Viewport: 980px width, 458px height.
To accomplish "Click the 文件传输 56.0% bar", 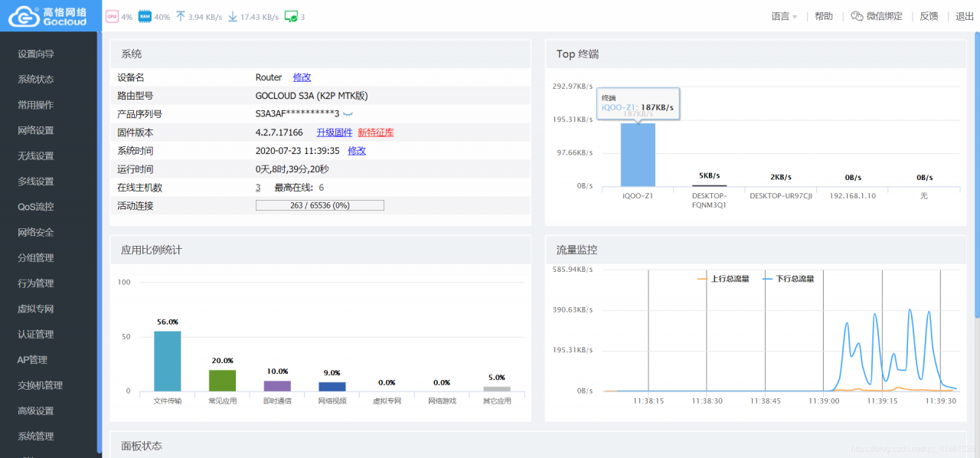I will tap(167, 361).
